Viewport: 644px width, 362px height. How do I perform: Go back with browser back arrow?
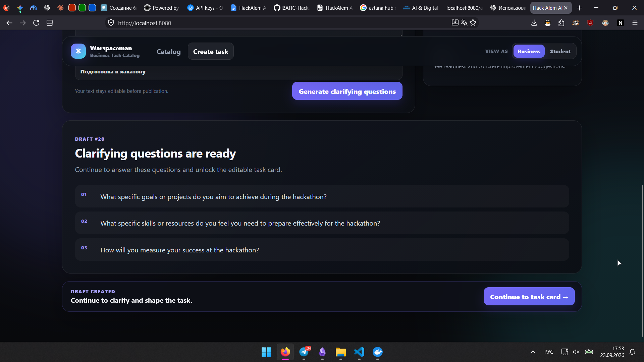[x=9, y=23]
